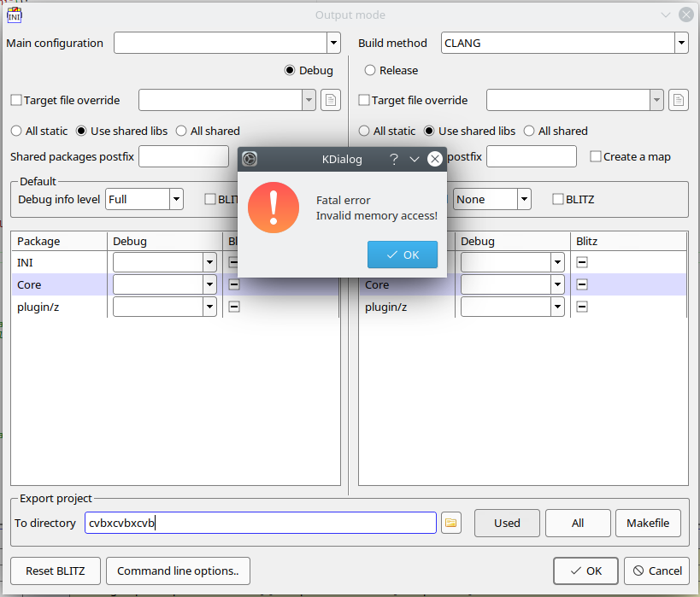Collapse the KDialog using the chevron icon
This screenshot has height=597, width=700.
415,159
